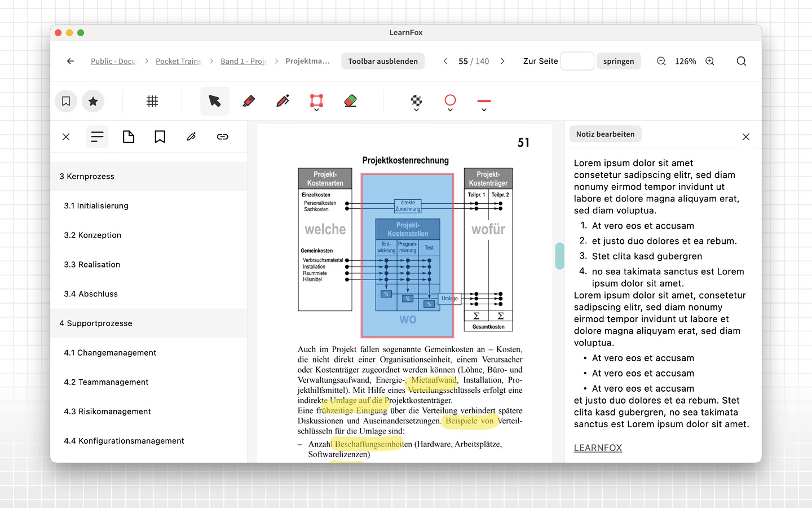
Task: Click the 126% zoom level value
Action: coord(686,61)
